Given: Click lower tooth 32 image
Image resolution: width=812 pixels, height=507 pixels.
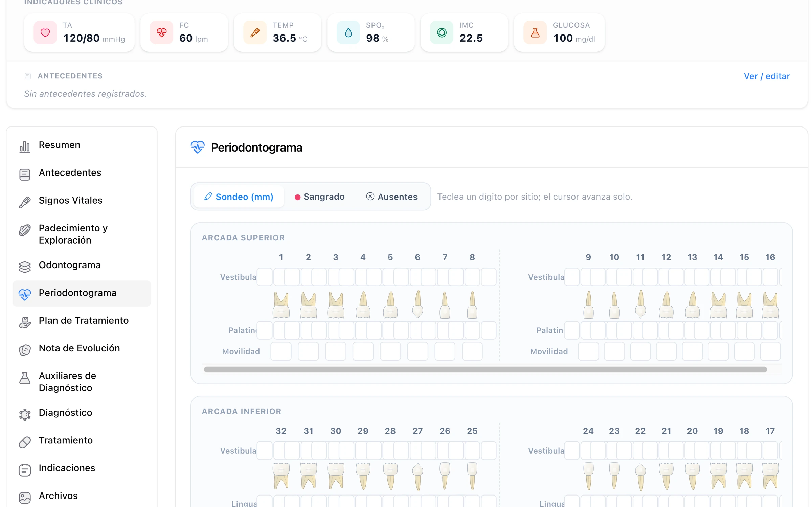Looking at the screenshot, I should tap(281, 476).
